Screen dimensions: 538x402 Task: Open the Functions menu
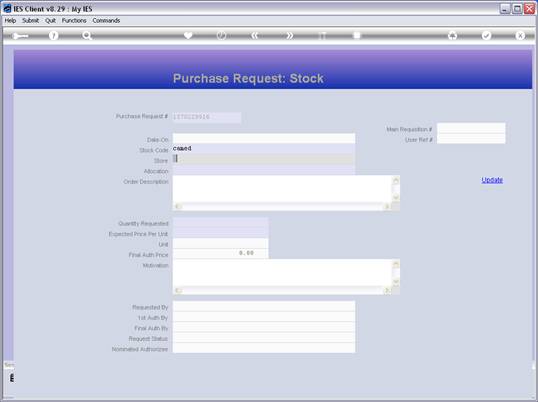(x=74, y=21)
